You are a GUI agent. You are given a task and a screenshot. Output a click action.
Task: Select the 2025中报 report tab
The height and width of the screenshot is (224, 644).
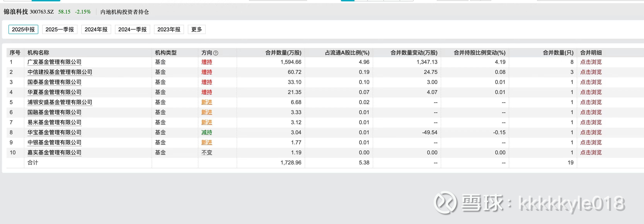click(23, 30)
